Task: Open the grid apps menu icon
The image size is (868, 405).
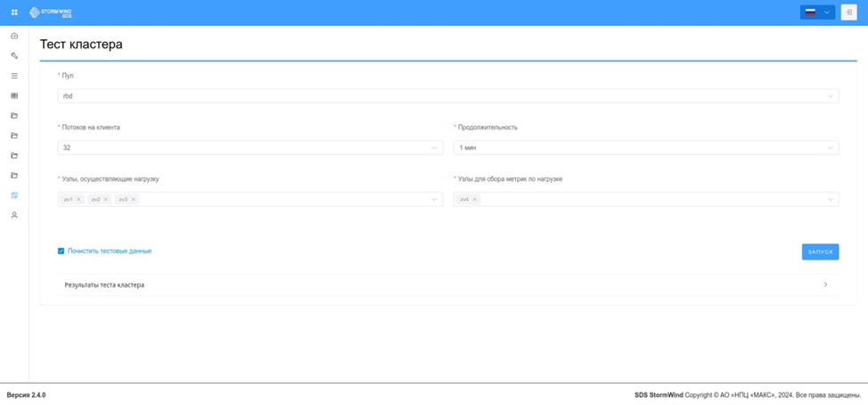Action: tap(14, 12)
